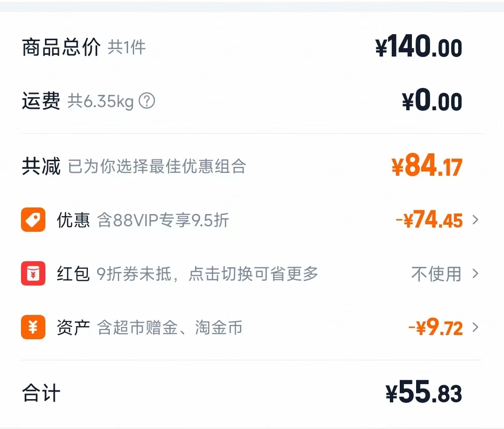Image resolution: width=504 pixels, height=429 pixels.
Task: Switch red packet usage by clicking 不使用
Action: (435, 274)
